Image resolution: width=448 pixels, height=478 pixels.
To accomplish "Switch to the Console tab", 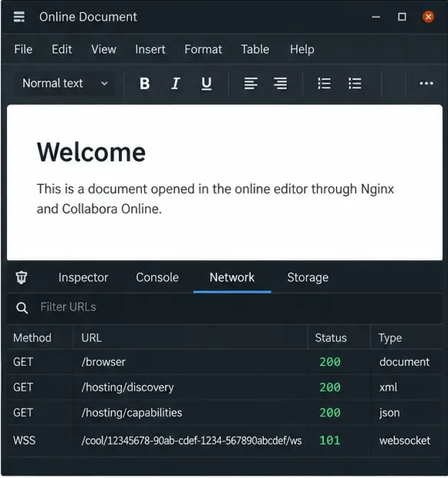I will (157, 278).
